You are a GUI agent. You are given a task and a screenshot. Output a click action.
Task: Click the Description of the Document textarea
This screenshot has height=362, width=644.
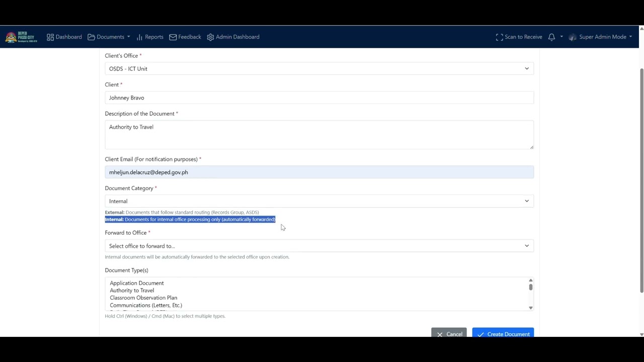click(319, 134)
